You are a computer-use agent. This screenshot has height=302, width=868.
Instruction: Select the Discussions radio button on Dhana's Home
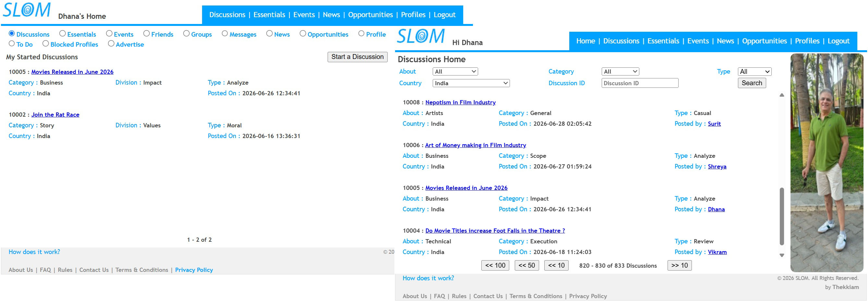click(x=12, y=33)
